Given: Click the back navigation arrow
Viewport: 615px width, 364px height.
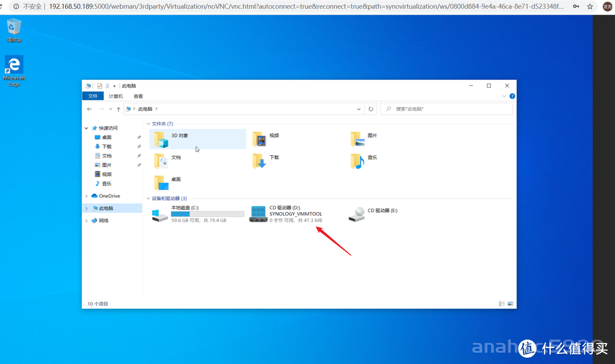Looking at the screenshot, I should (x=89, y=109).
